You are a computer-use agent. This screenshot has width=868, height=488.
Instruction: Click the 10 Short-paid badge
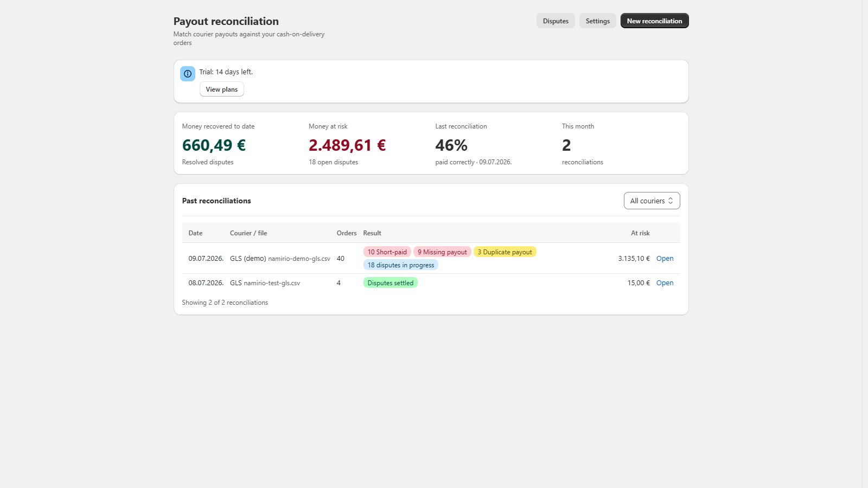[387, 252]
